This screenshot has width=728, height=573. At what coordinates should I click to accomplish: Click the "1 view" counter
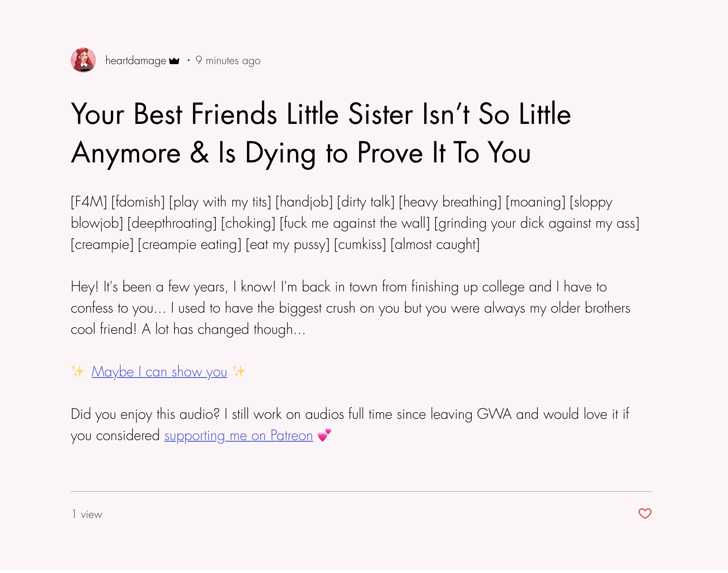click(87, 514)
